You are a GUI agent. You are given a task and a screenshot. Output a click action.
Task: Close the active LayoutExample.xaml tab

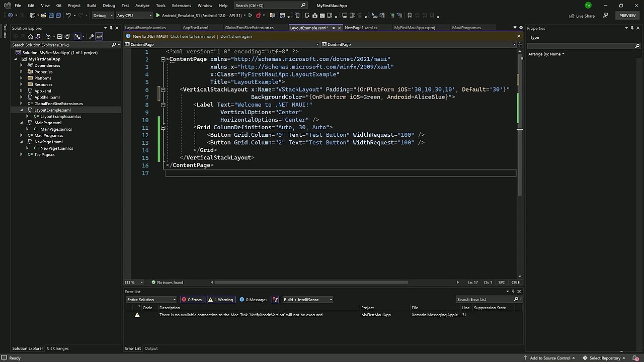click(340, 28)
